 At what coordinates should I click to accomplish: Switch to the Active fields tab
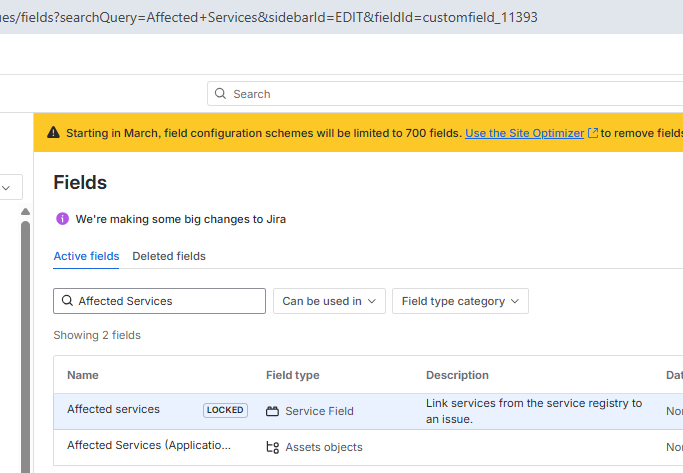point(86,256)
